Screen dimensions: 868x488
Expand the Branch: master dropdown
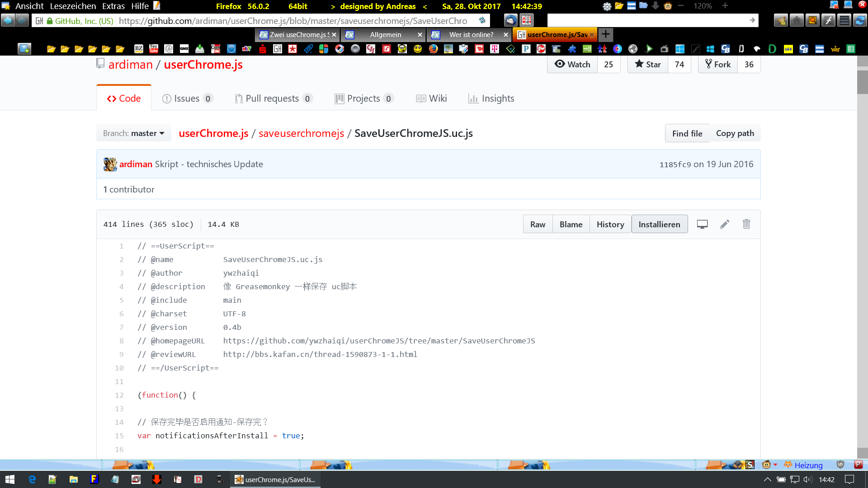(x=133, y=133)
